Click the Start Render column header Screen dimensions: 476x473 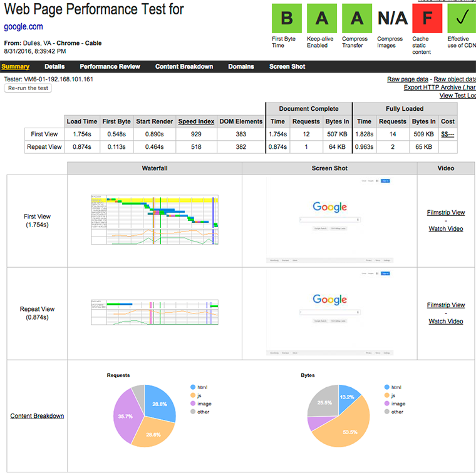coord(154,121)
